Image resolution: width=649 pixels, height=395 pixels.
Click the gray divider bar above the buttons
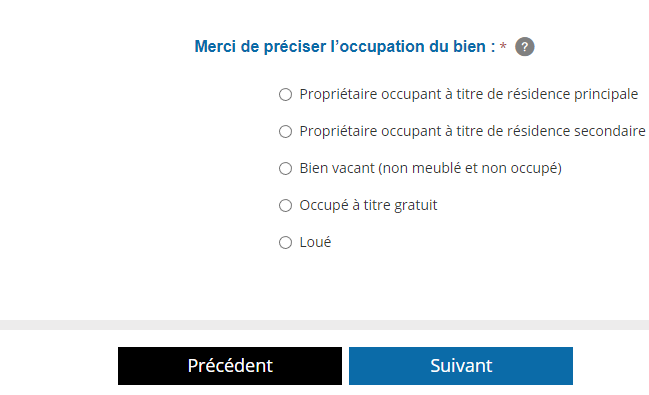[324, 325]
